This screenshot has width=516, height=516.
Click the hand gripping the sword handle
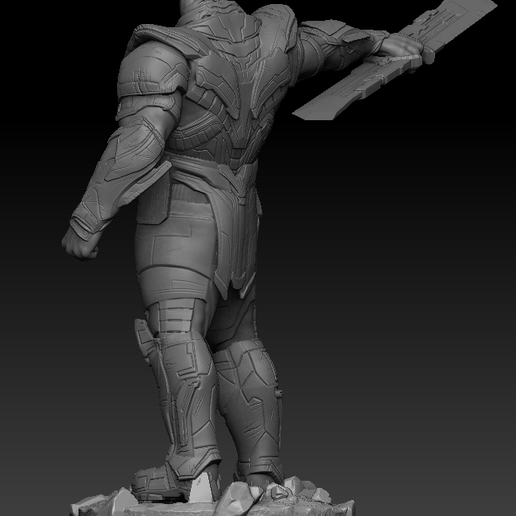402,45
